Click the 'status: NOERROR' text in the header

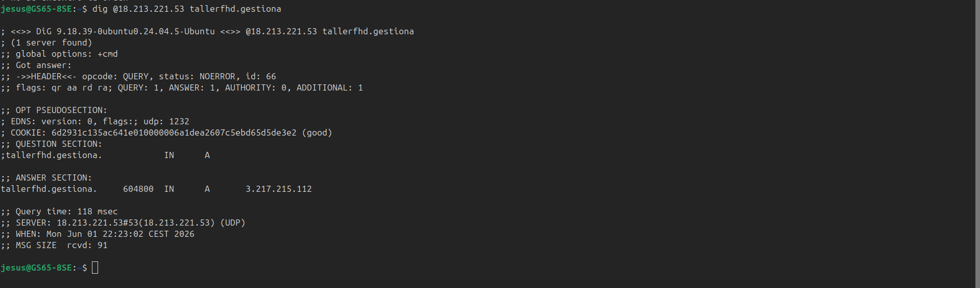point(197,76)
